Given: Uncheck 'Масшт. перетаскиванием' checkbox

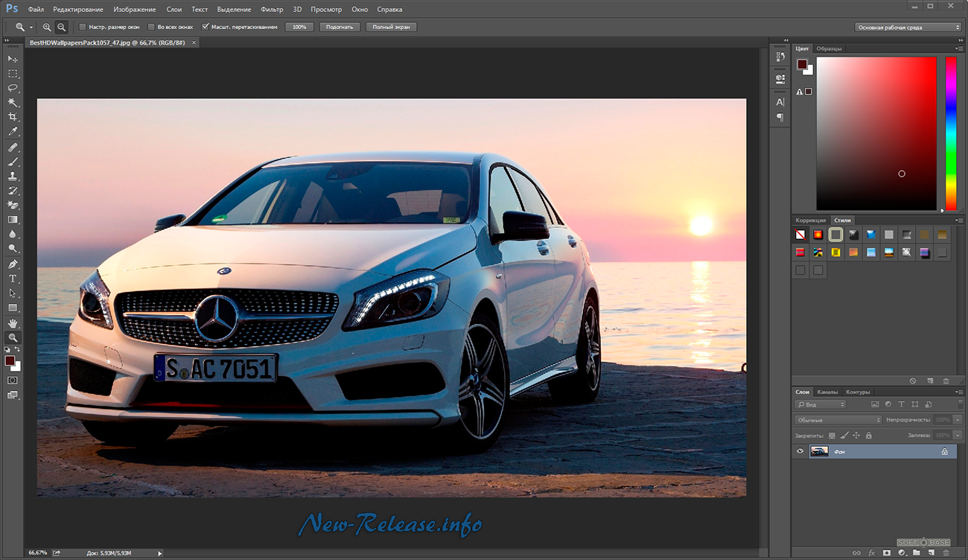Looking at the screenshot, I should pos(206,27).
